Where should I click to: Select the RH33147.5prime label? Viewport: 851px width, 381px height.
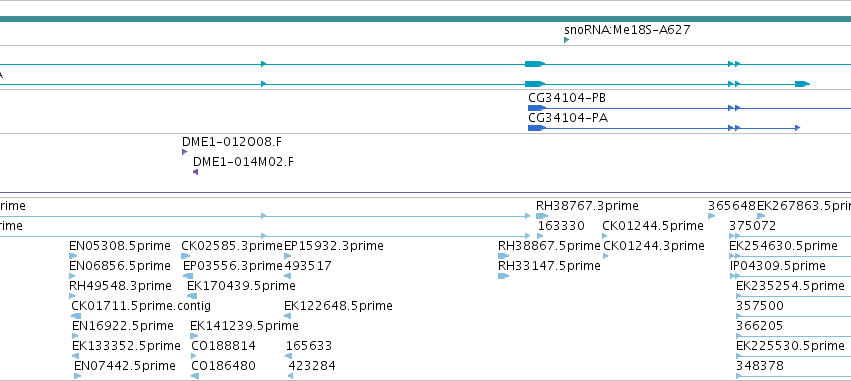click(549, 266)
